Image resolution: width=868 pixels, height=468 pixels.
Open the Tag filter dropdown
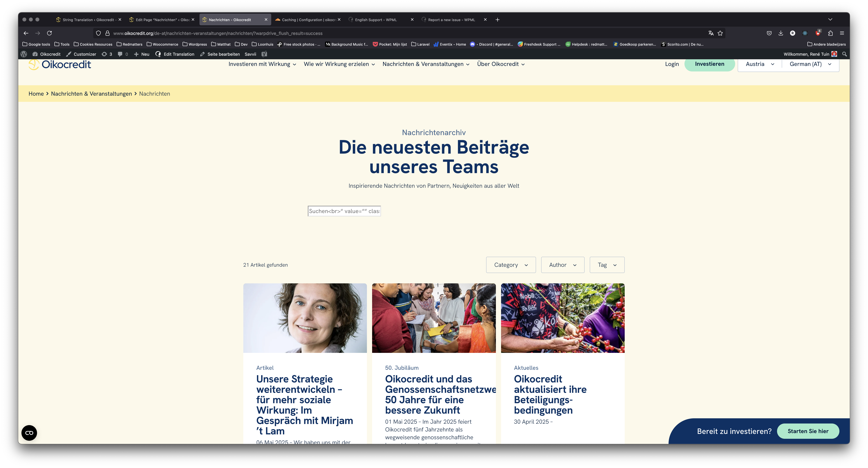click(607, 265)
